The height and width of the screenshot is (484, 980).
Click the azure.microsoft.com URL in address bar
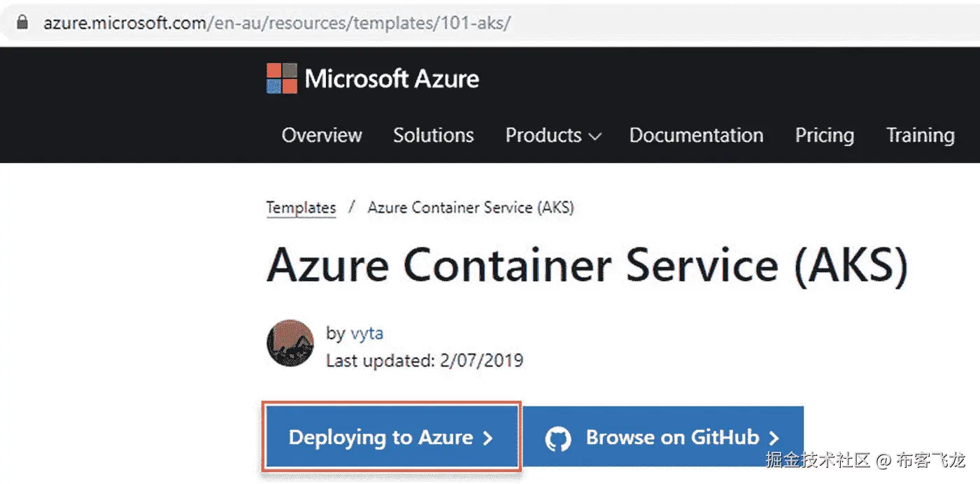point(277,22)
